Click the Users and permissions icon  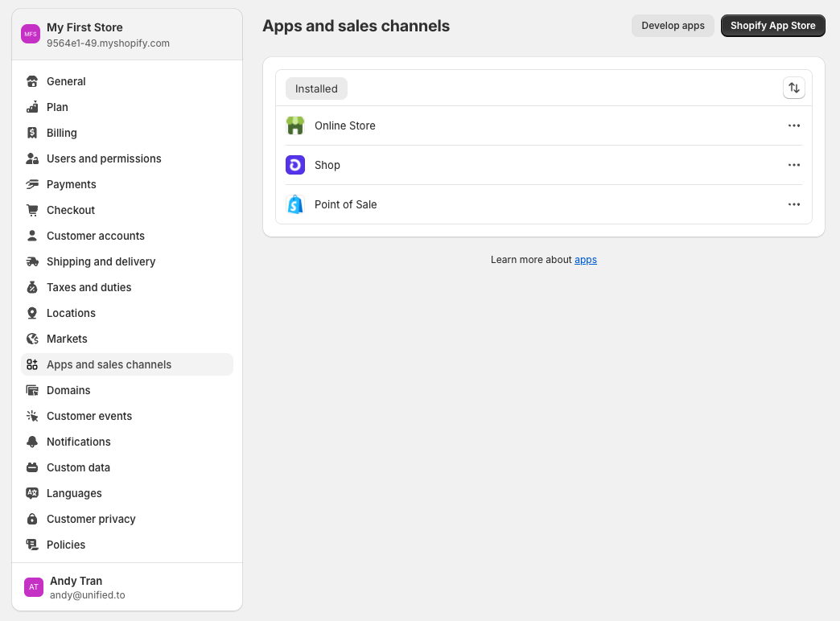pos(32,158)
